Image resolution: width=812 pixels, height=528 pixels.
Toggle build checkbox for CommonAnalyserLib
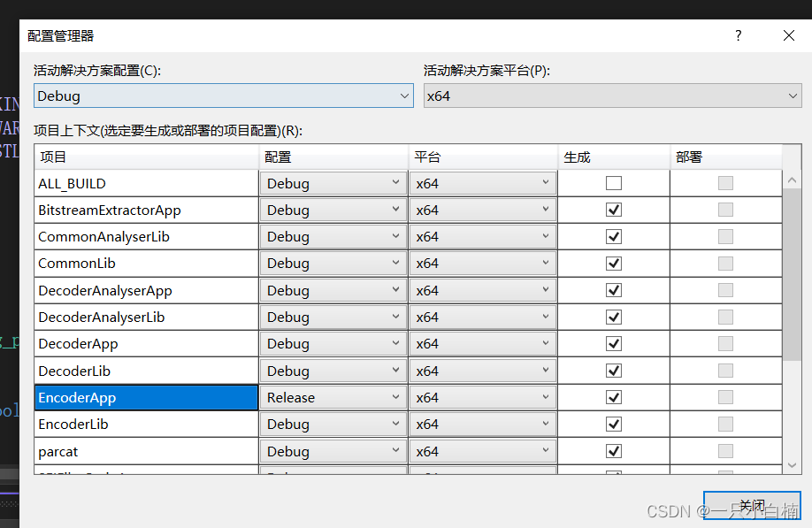coord(614,236)
